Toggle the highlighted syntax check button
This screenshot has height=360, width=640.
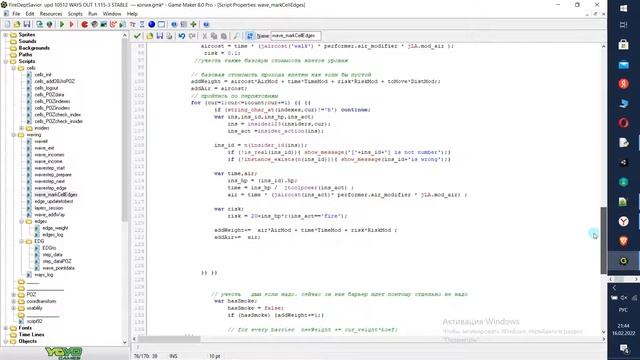[250, 36]
